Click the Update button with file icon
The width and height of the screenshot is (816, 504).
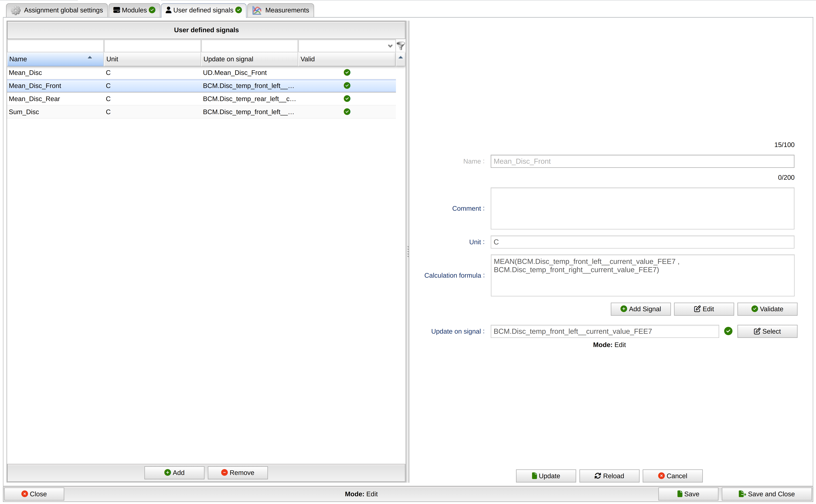545,476
